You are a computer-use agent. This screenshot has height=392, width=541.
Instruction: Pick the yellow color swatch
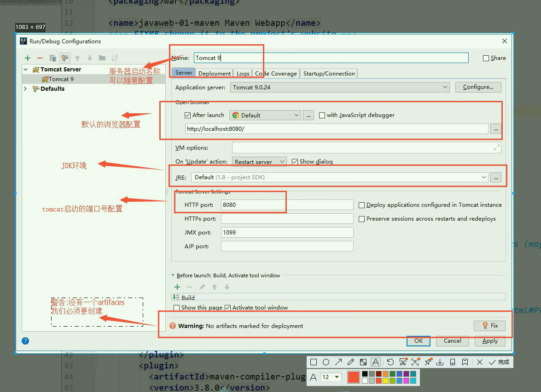(x=386, y=381)
